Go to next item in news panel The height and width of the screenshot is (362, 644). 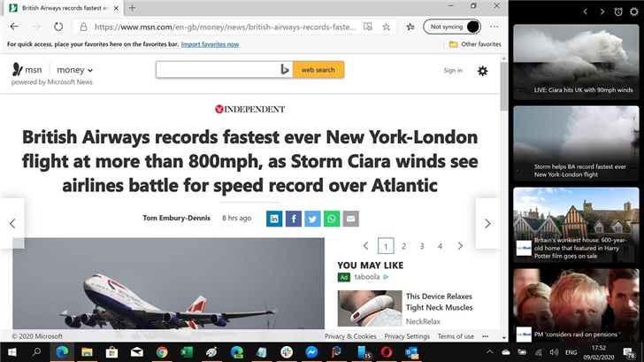pyautogui.click(x=602, y=12)
